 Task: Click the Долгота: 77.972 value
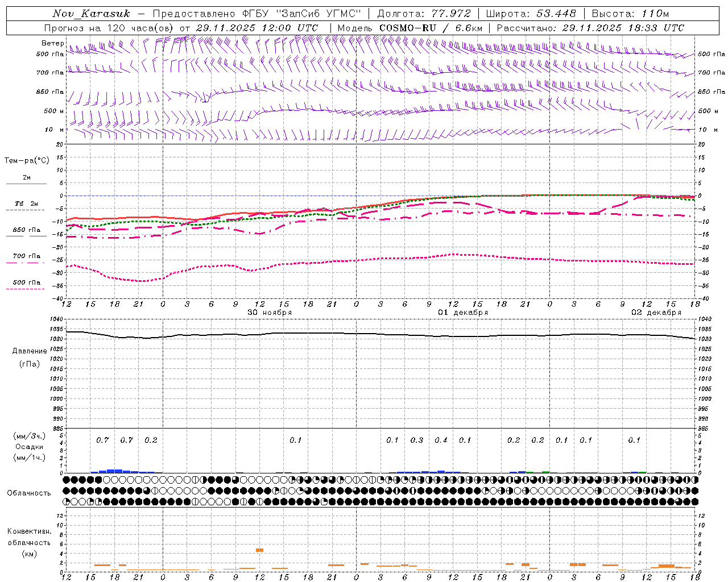tap(424, 14)
